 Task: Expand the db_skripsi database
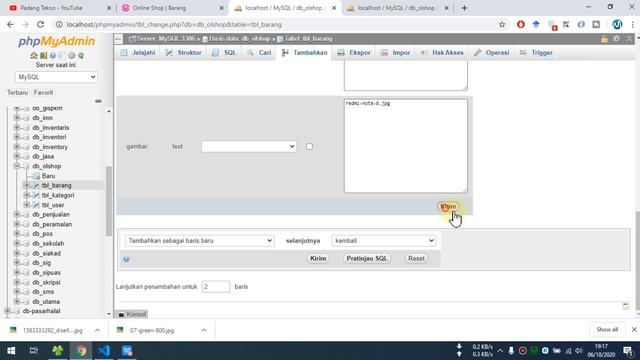coord(17,282)
